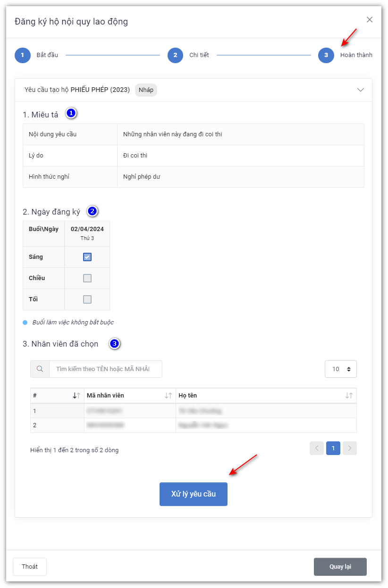Go to next page arrow
Viewport: 388px width, 588px height.
coord(350,448)
